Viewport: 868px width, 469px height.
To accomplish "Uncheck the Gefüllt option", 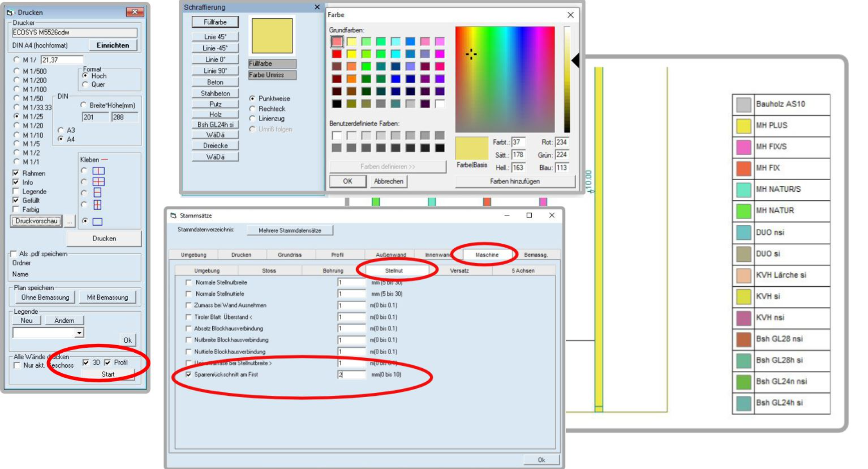I will pyautogui.click(x=16, y=200).
